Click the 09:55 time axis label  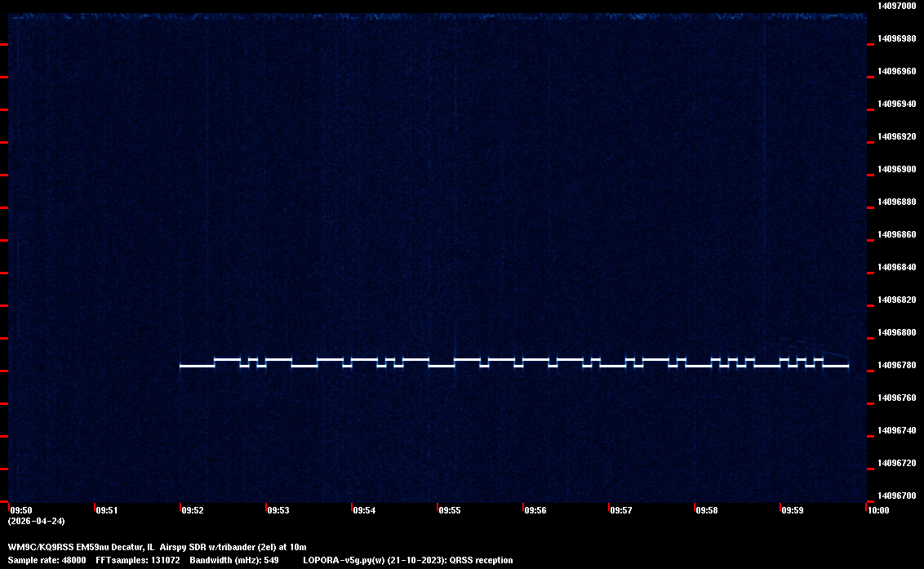coord(450,510)
